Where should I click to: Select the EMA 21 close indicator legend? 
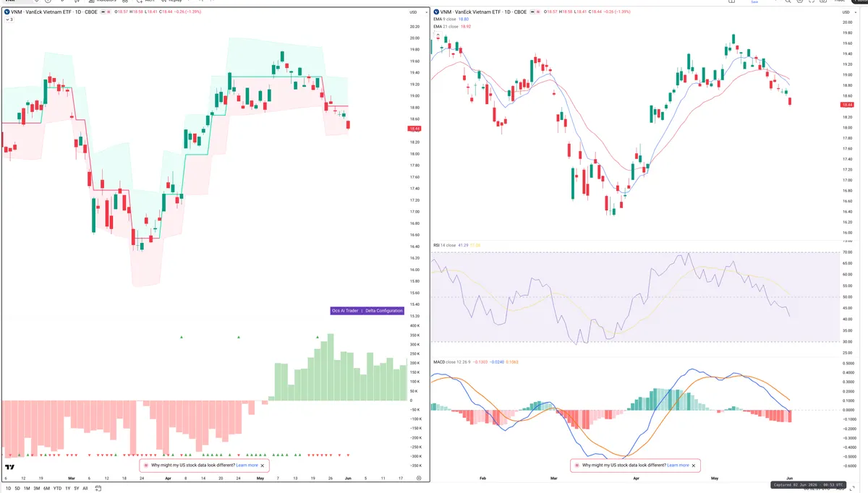pyautogui.click(x=446, y=27)
